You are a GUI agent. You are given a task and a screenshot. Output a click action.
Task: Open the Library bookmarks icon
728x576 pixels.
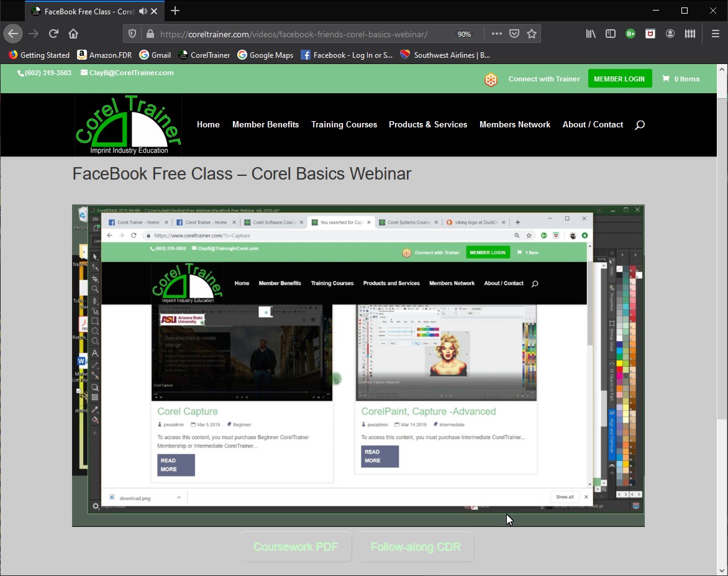[x=591, y=34]
